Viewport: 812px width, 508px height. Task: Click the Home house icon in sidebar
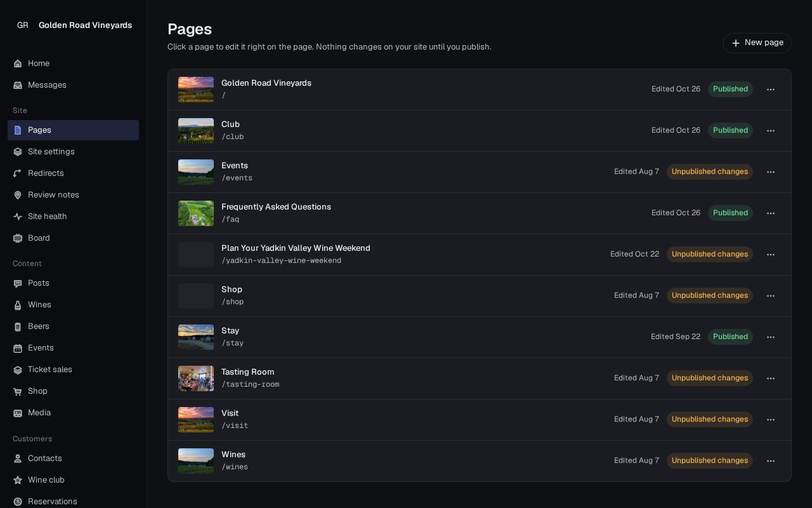[18, 63]
